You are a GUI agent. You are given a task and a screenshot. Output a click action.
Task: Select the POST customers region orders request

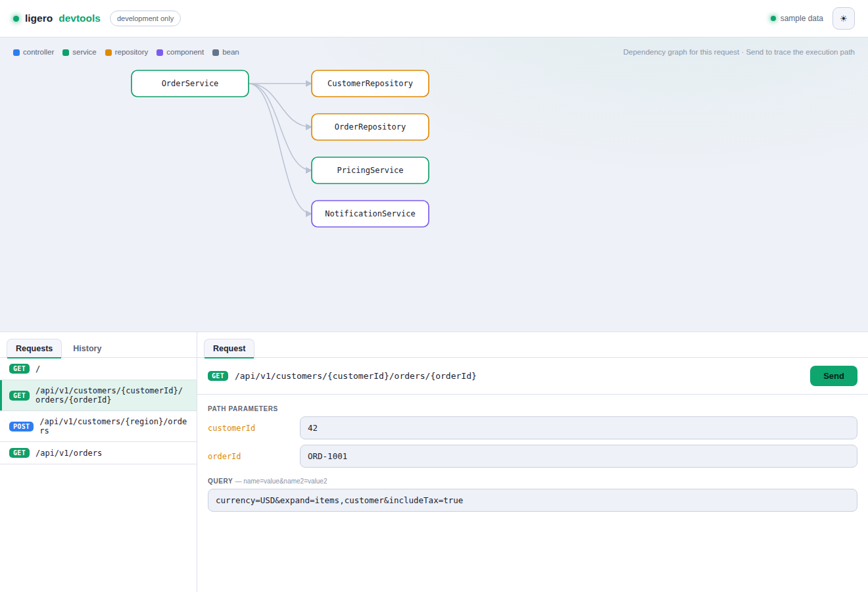99,426
